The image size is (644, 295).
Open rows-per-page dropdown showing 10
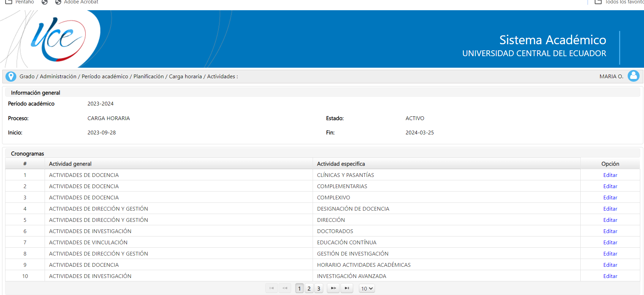367,289
